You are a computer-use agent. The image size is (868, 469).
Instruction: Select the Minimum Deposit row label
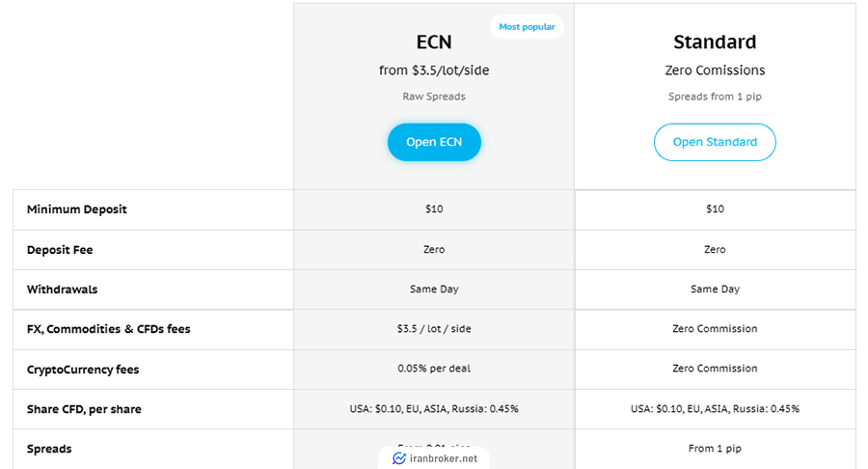[77, 209]
